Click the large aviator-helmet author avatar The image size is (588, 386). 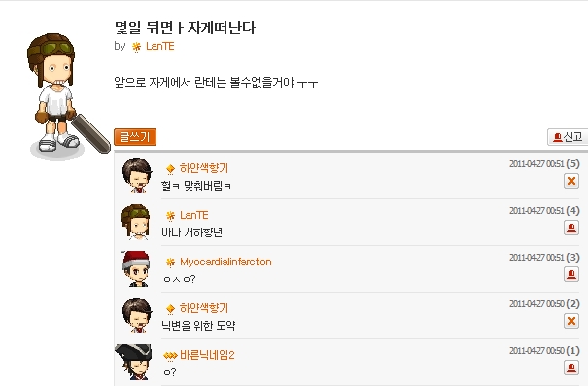point(67,95)
